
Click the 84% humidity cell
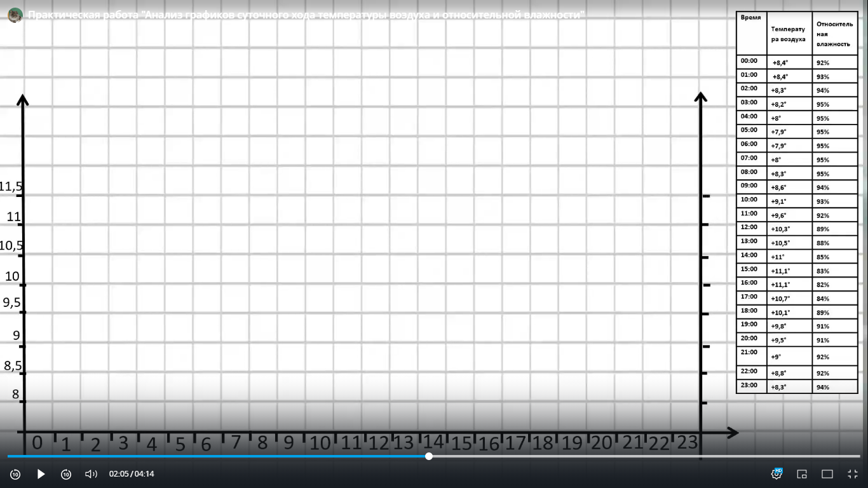(835, 299)
